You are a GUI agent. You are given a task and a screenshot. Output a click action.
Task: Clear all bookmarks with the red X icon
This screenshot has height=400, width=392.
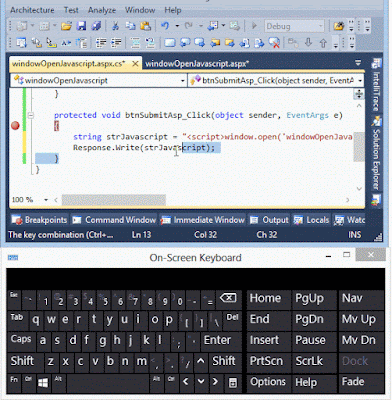click(x=274, y=43)
